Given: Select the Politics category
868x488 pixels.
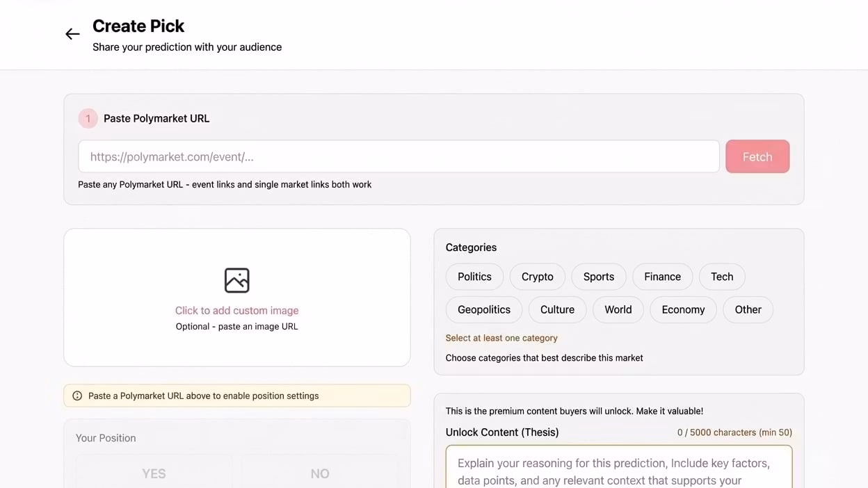Looking at the screenshot, I should click(474, 277).
